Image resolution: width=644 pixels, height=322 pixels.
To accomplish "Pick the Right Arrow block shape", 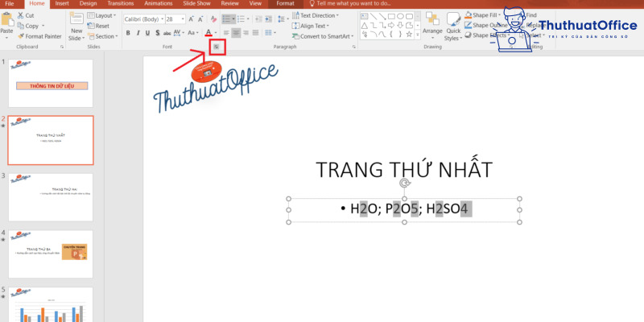I will click(x=391, y=26).
